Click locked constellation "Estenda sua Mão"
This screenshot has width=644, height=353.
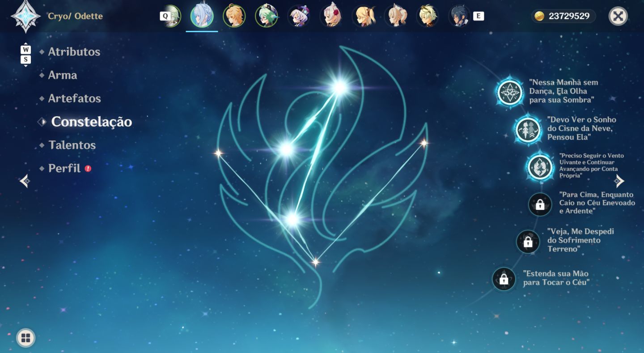coord(504,279)
